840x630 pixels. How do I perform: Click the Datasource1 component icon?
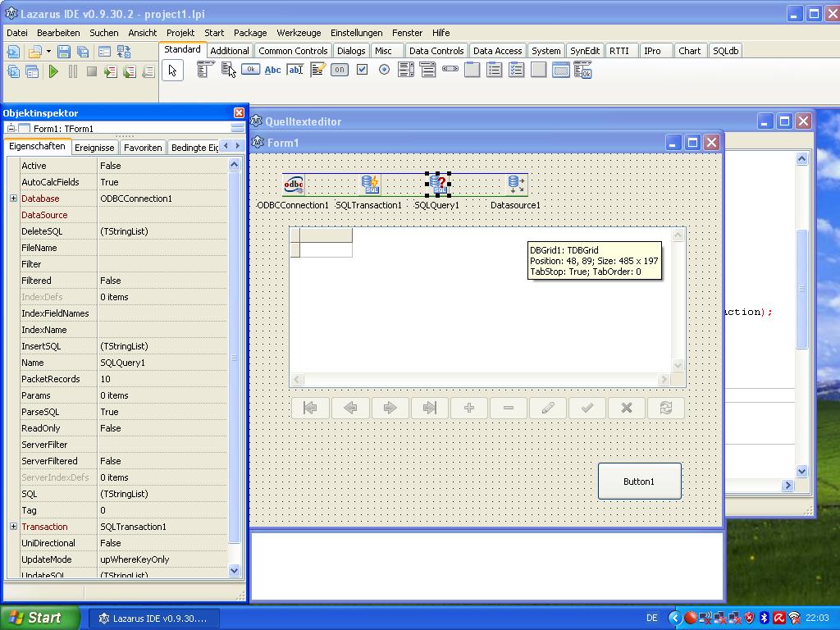[515, 185]
